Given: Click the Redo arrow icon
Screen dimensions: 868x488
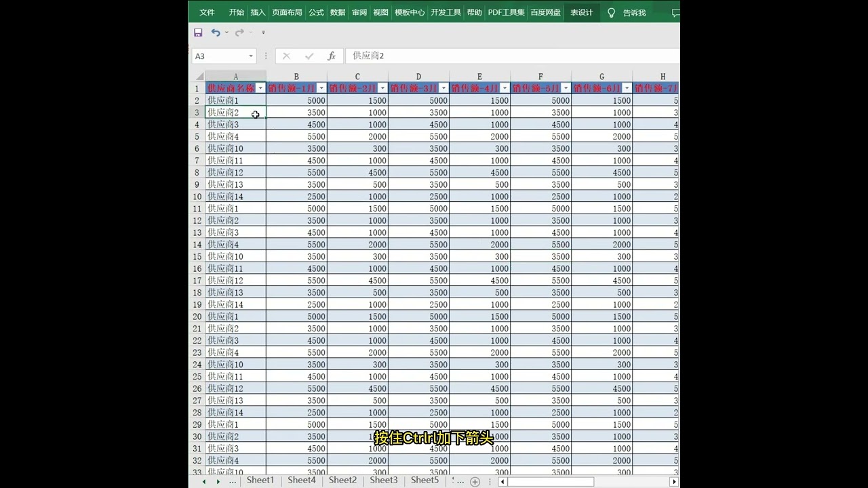Looking at the screenshot, I should pos(239,33).
